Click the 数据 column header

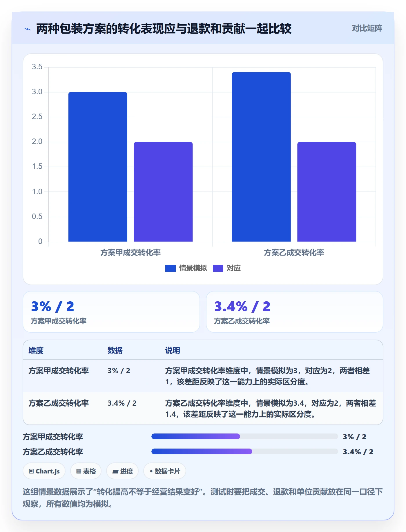pyautogui.click(x=115, y=351)
